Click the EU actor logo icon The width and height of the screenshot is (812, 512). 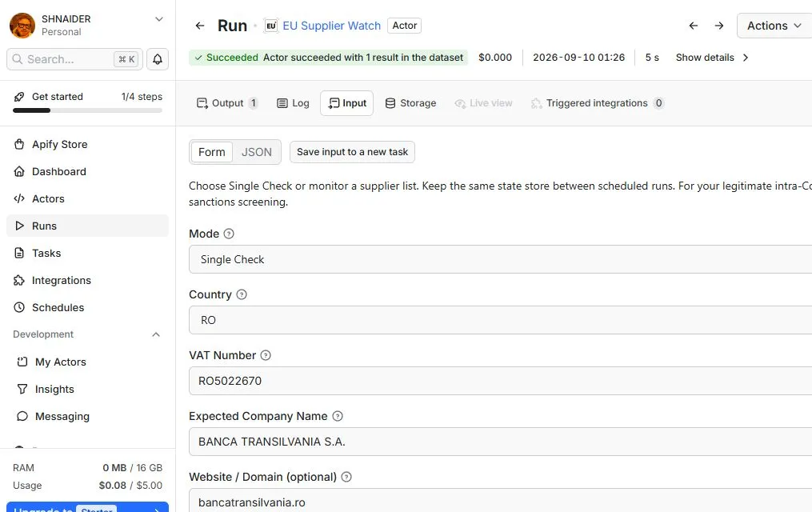click(x=271, y=26)
